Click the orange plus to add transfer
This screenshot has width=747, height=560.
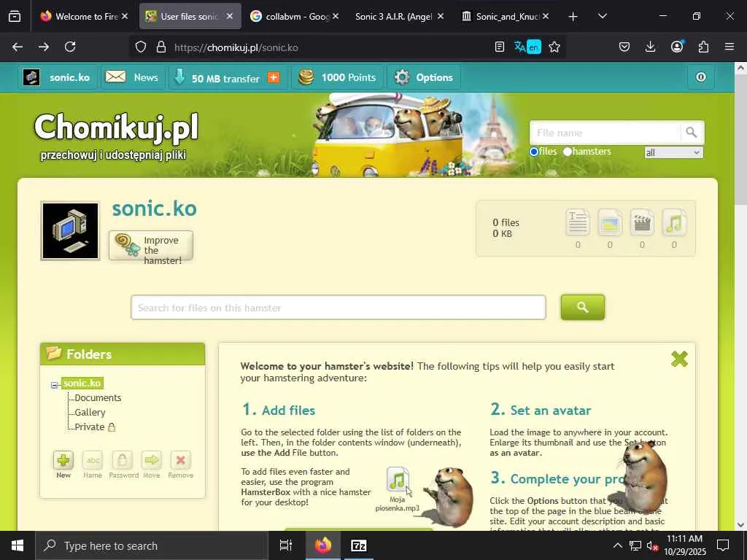[274, 77]
